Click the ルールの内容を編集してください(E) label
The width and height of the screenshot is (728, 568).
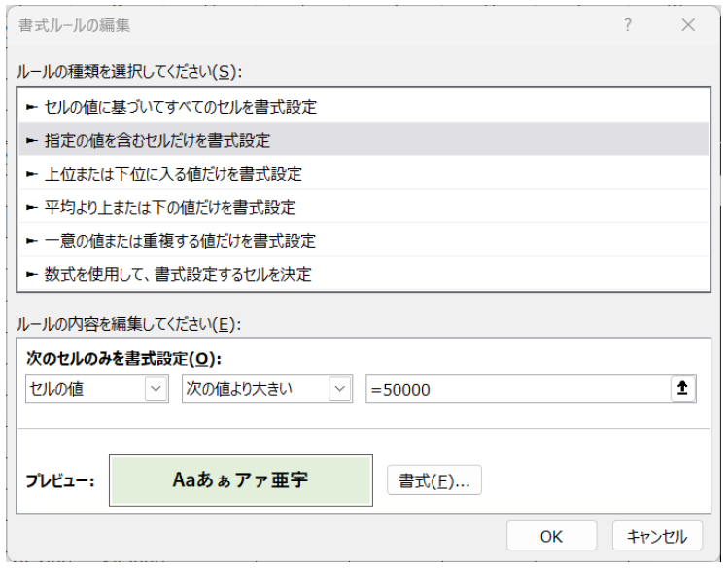[x=128, y=324]
